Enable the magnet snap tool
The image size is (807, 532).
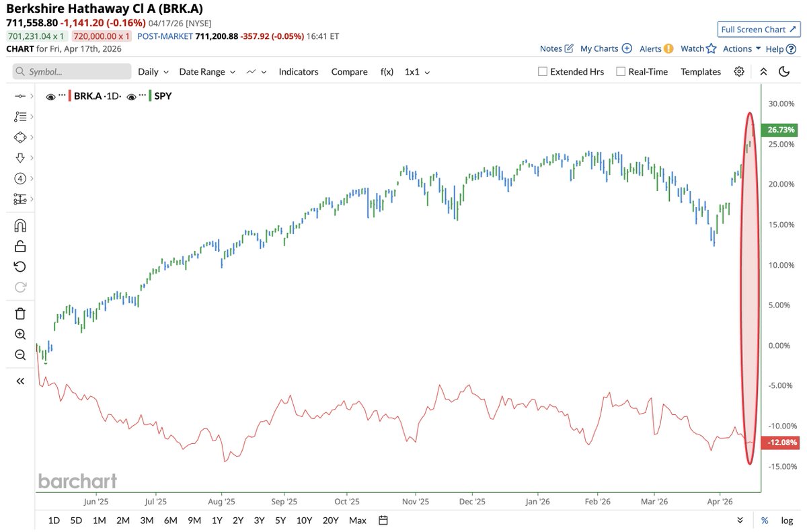[20, 225]
